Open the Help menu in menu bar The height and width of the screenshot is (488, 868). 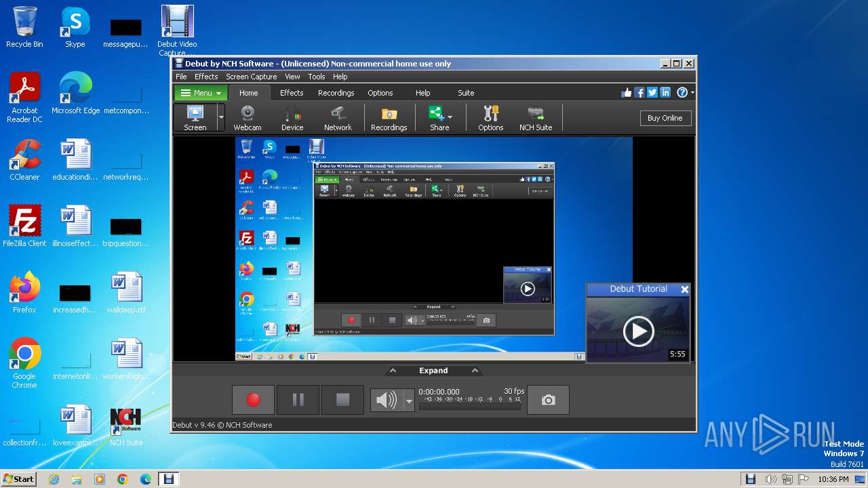point(340,77)
